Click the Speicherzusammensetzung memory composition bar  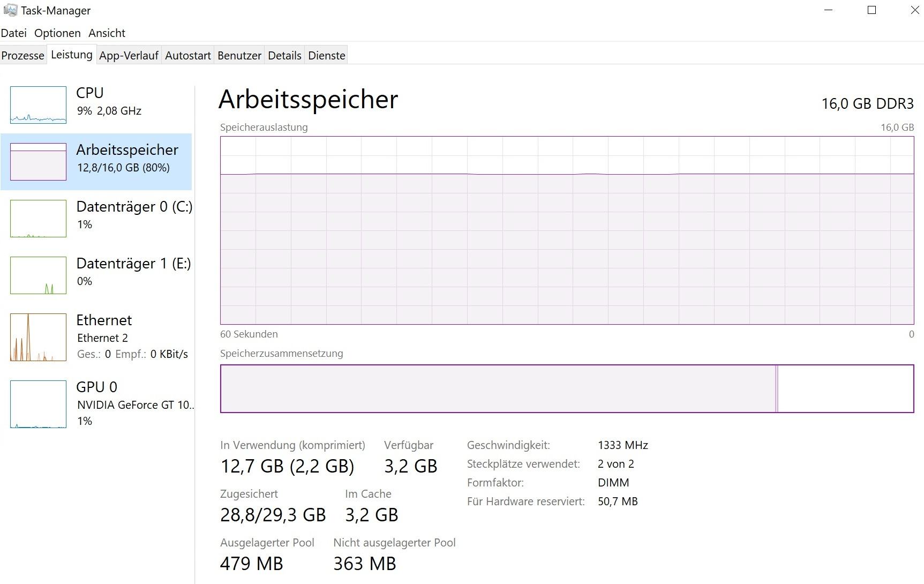tap(567, 389)
